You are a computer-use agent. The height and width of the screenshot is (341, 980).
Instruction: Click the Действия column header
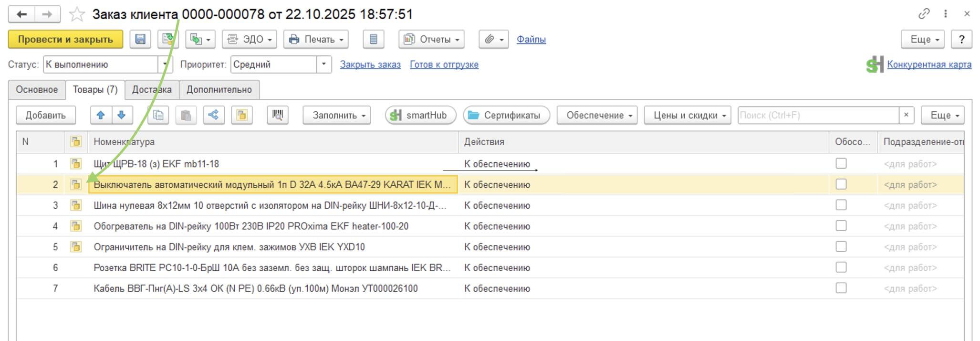tap(644, 142)
